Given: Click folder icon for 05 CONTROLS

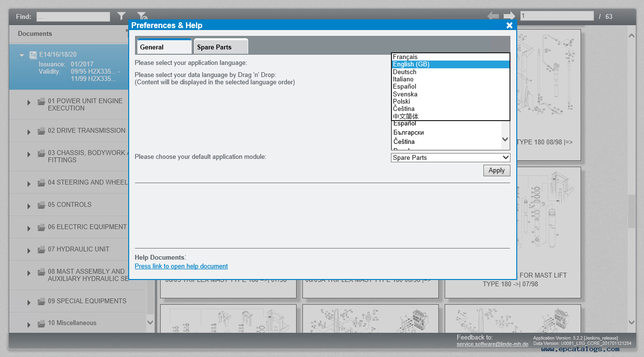Looking at the screenshot, I should point(42,205).
